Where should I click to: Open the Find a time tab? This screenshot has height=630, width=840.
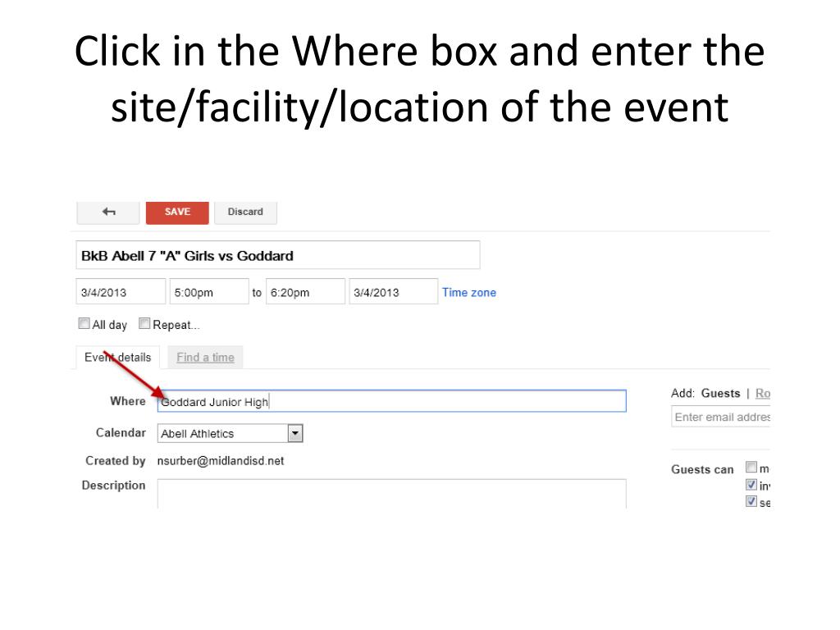(205, 358)
